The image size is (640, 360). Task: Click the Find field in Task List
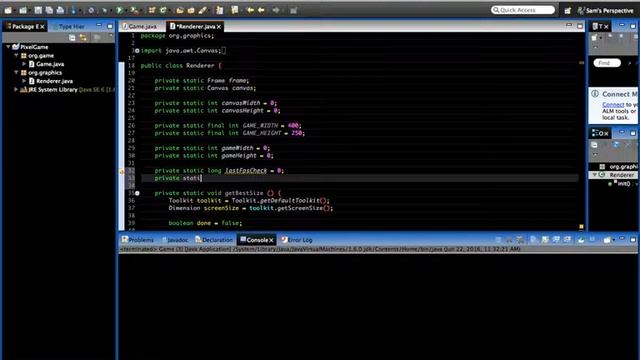coord(607,63)
